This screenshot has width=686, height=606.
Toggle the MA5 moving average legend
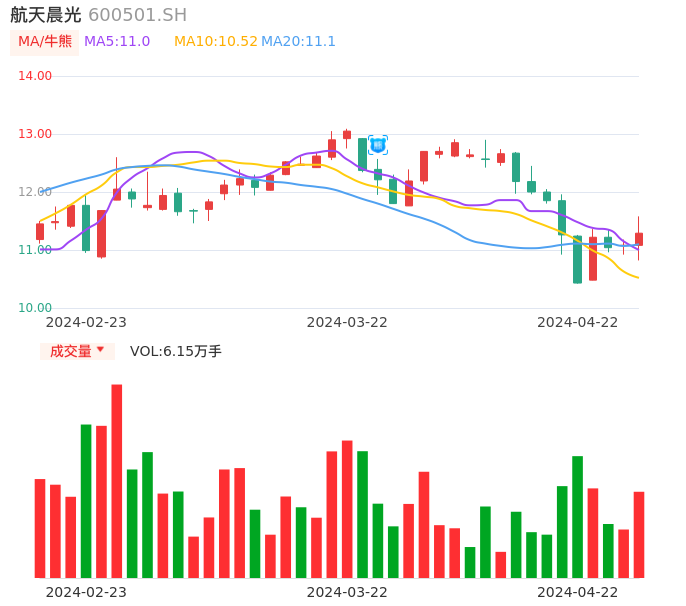117,42
